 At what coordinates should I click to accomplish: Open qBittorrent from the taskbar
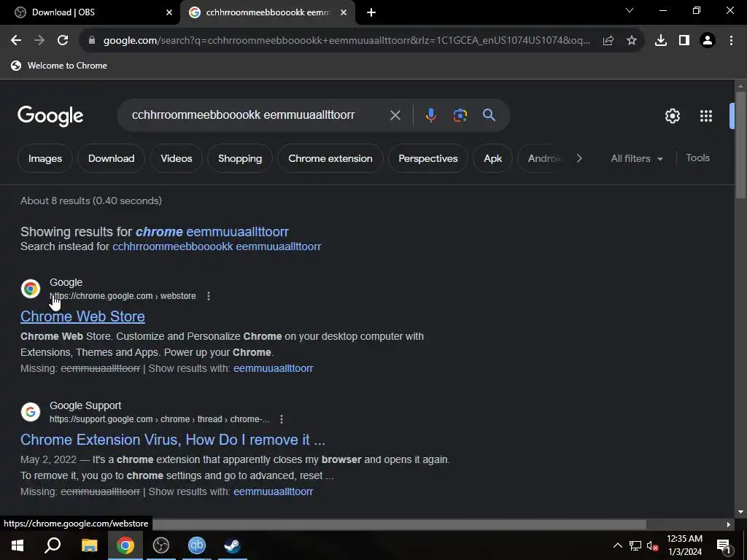pos(197,545)
